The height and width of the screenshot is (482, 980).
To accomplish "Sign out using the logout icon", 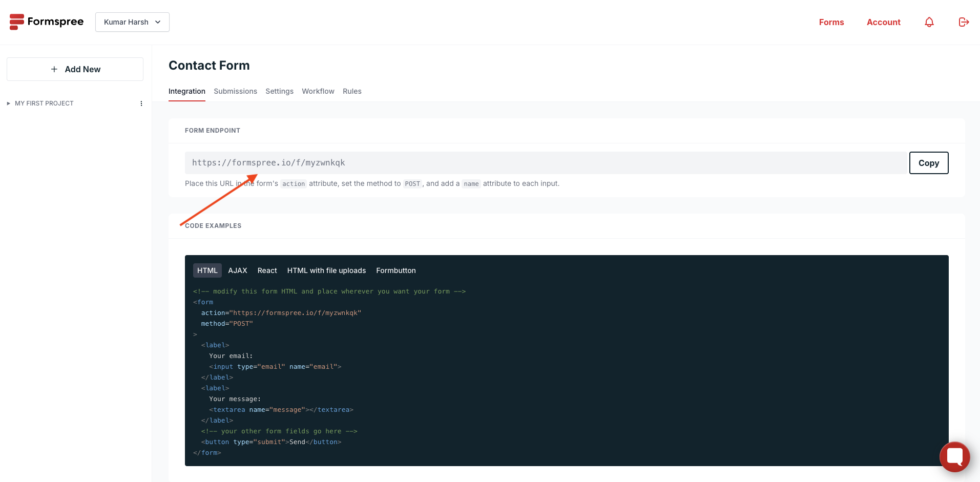I will click(x=964, y=22).
